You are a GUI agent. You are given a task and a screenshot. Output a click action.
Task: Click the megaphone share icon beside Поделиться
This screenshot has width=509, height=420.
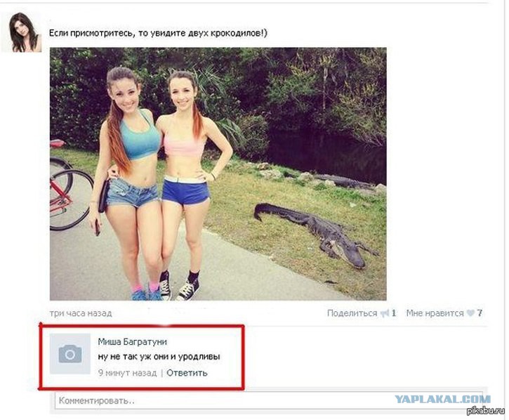(x=385, y=313)
